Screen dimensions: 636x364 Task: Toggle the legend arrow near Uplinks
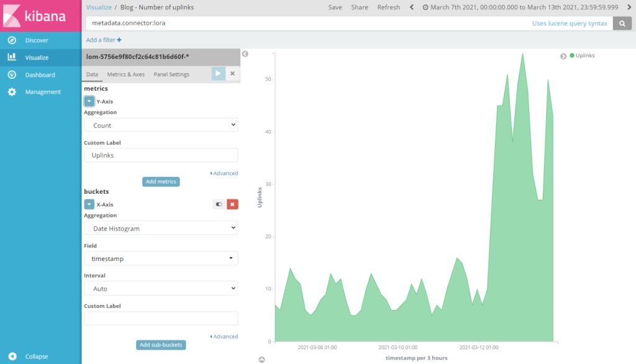click(563, 56)
